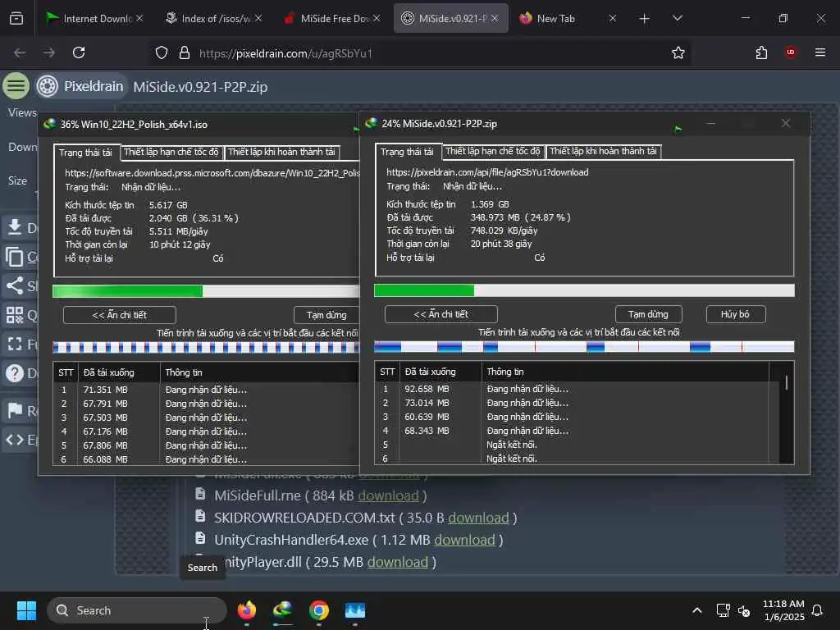Go forward with the browser arrow
The image size is (840, 630).
(48, 52)
